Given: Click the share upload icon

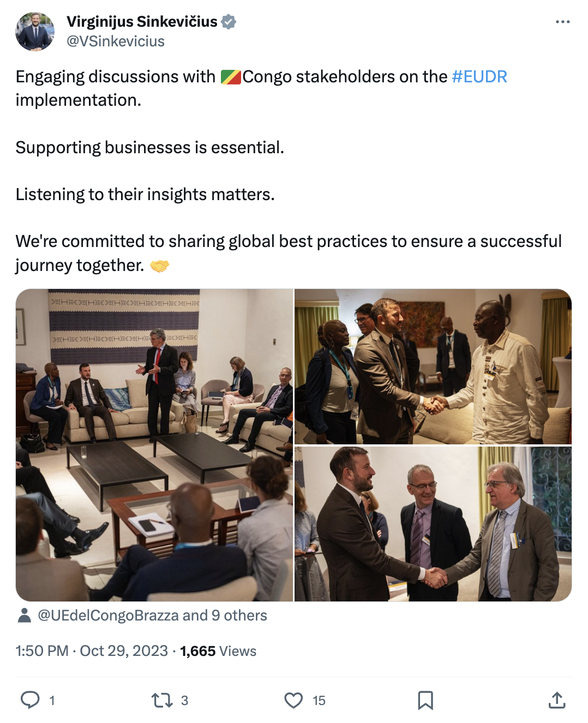Looking at the screenshot, I should point(557,700).
